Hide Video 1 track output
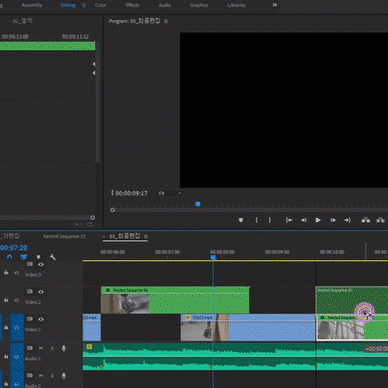The height and width of the screenshot is (388, 388). pos(41,319)
